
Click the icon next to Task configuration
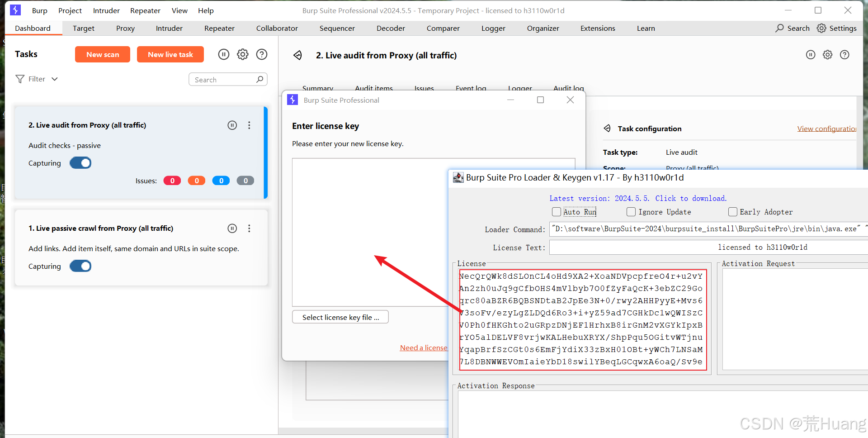[607, 129]
